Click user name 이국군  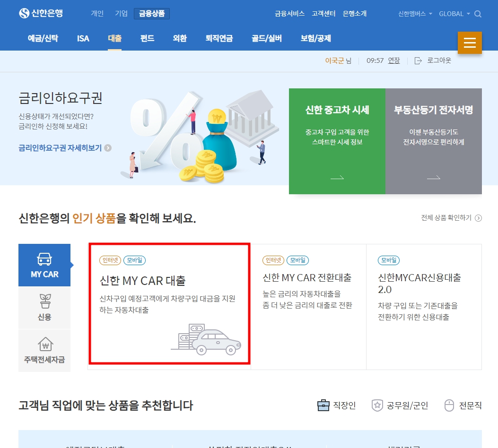click(334, 60)
